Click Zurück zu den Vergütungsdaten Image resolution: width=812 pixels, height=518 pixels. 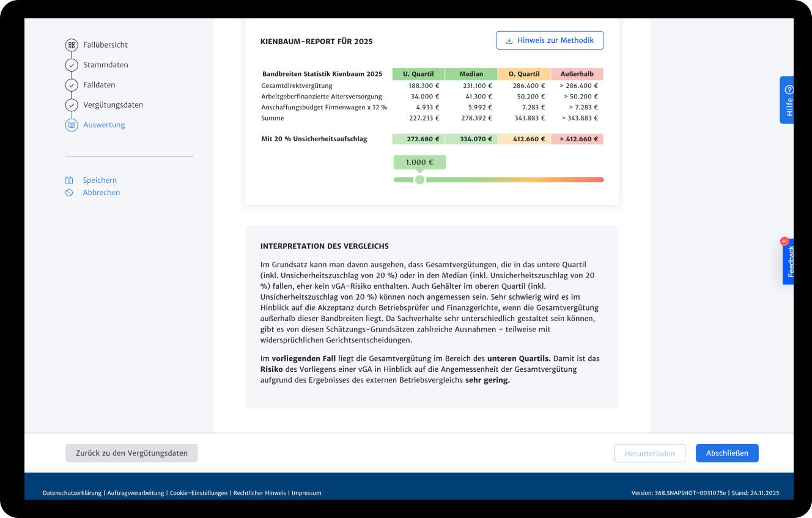point(131,453)
